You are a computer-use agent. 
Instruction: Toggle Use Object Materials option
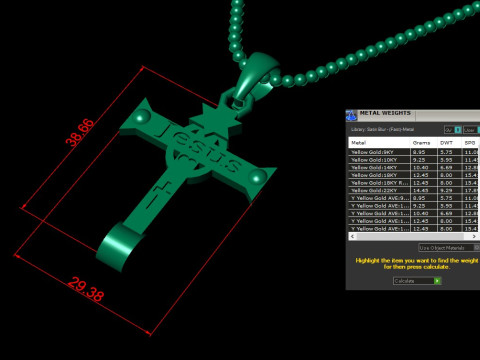click(x=449, y=248)
